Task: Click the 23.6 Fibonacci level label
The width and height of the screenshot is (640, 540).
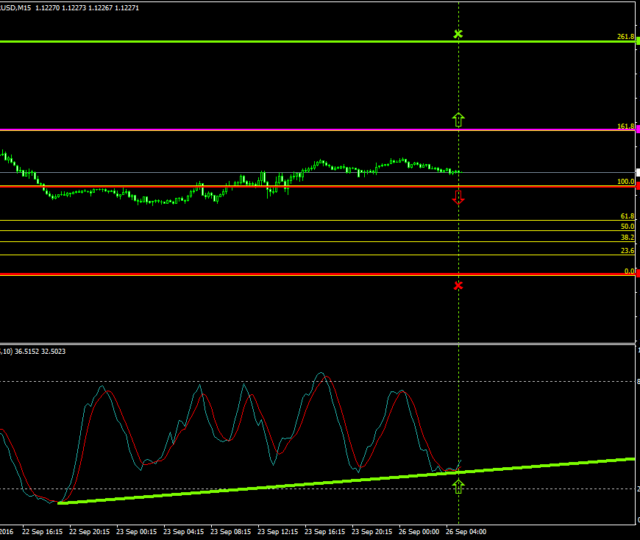Action: 627,251
